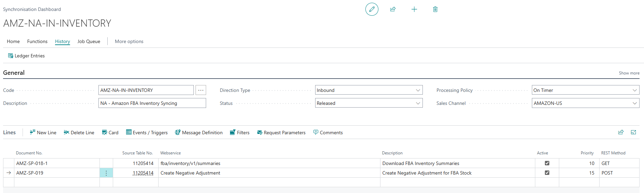Viewport: 644px width, 193px height.
Task: Click Show more in General section
Action: 629,73
